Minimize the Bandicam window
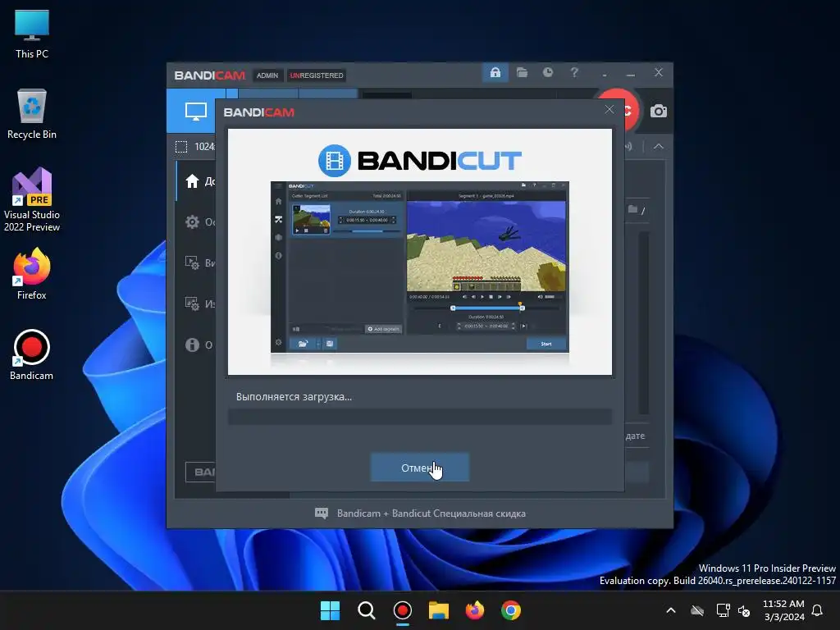The image size is (840, 630). pos(631,73)
